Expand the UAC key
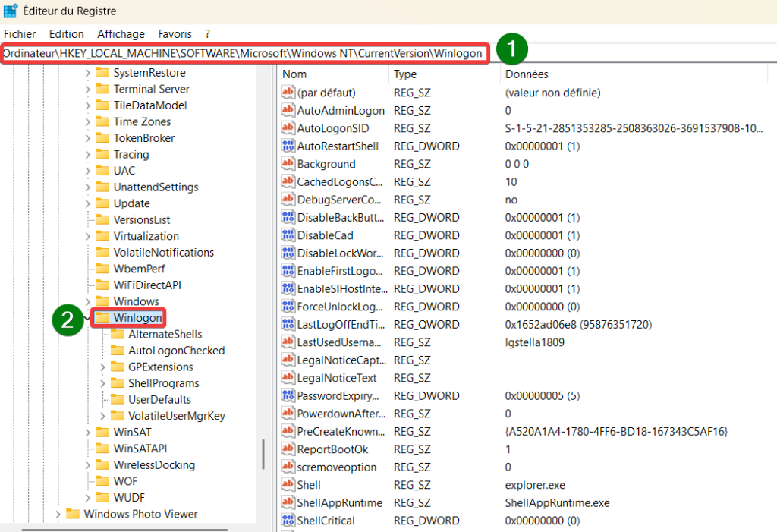The image size is (777, 532). (88, 171)
